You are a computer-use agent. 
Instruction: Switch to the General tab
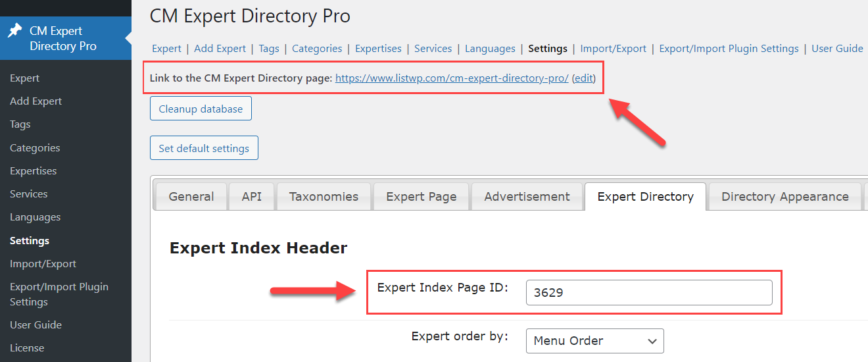(191, 197)
